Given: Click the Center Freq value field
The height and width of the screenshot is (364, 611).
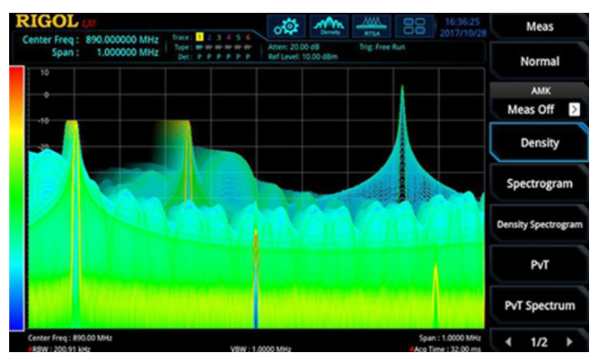Looking at the screenshot, I should (122, 39).
